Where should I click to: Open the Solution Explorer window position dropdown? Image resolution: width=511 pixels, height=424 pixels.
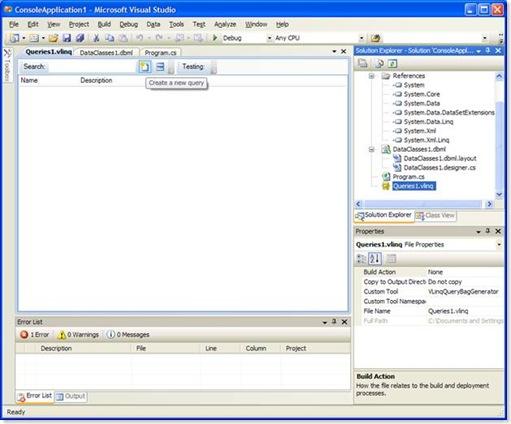(479, 51)
